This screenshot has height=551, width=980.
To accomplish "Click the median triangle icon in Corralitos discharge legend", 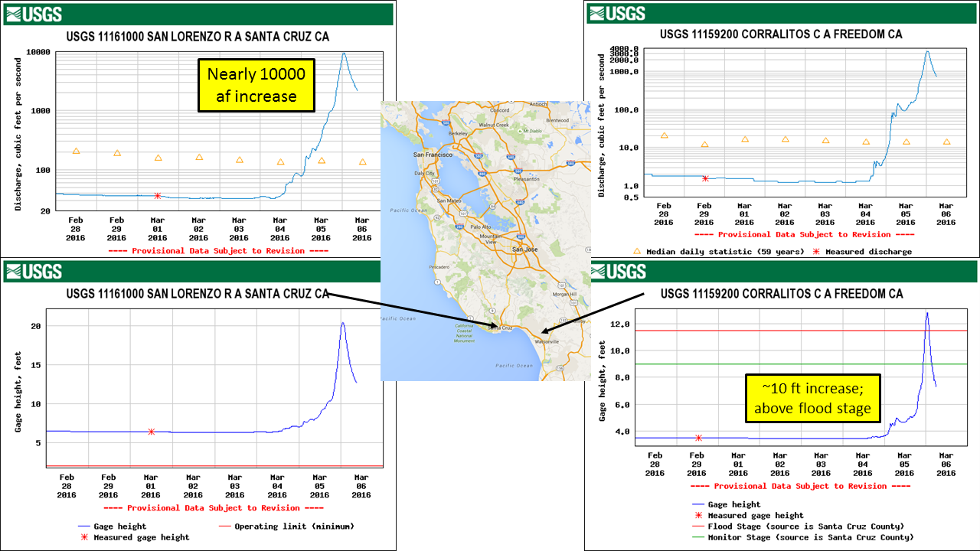I will click(637, 250).
